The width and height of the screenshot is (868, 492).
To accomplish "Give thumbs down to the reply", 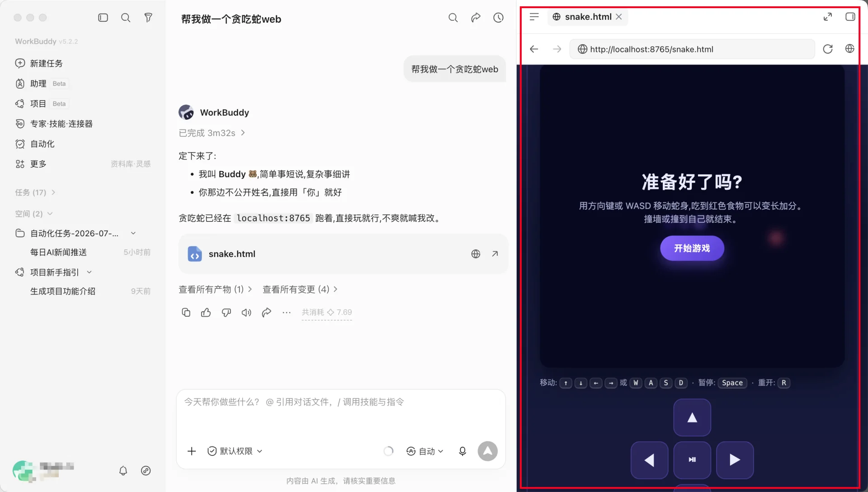I will (226, 312).
